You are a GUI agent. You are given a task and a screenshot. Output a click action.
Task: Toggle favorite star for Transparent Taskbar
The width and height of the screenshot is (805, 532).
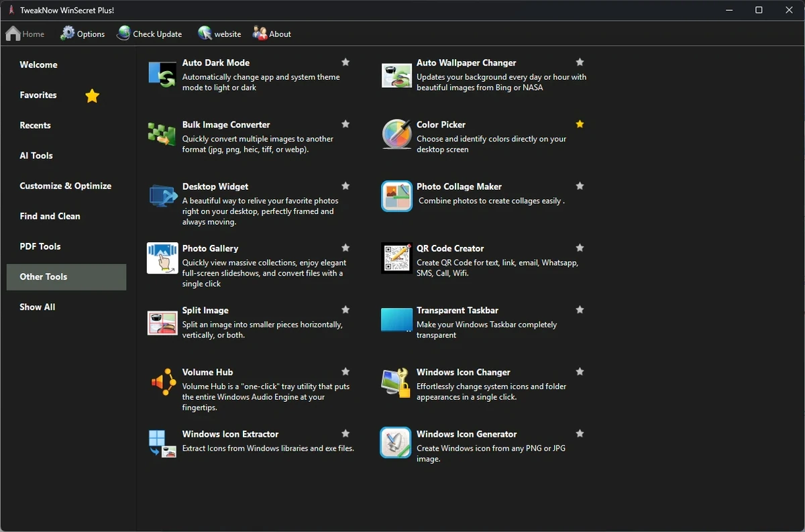(x=580, y=310)
